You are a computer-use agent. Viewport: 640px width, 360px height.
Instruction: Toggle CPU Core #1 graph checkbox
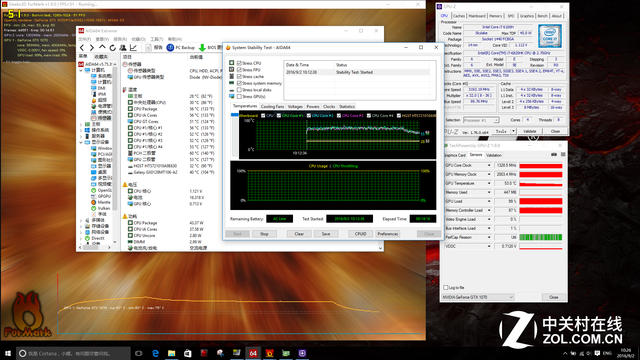[279, 116]
